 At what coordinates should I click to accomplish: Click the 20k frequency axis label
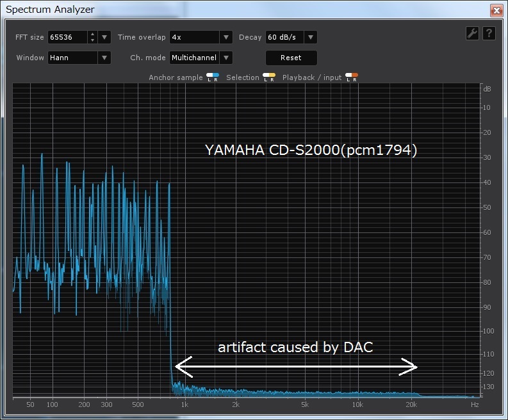tap(411, 405)
